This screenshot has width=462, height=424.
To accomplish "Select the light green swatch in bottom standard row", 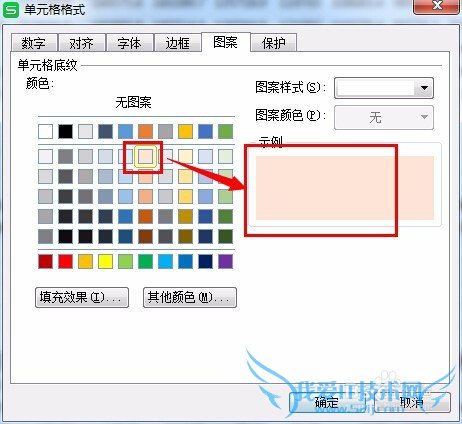I will click(125, 261).
